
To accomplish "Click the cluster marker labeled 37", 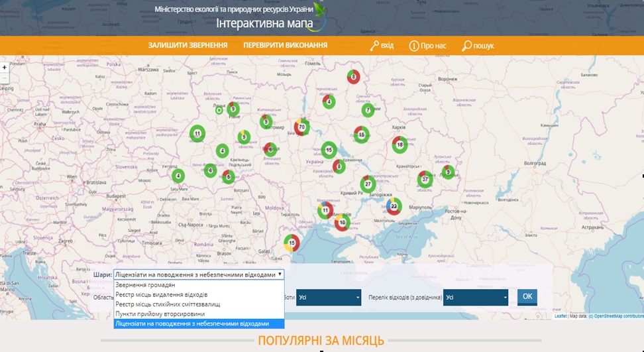I will tap(425, 180).
